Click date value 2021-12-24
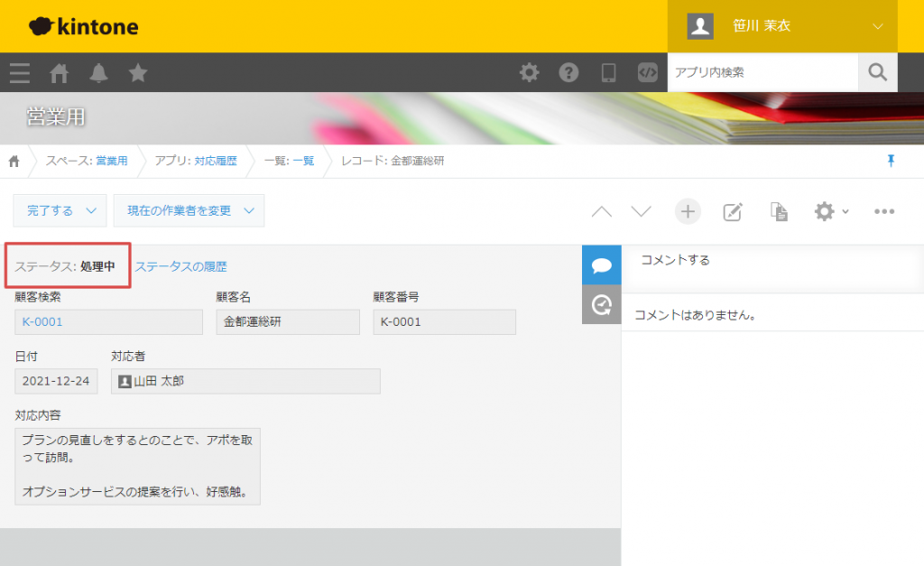This screenshot has height=566, width=924. pos(56,381)
